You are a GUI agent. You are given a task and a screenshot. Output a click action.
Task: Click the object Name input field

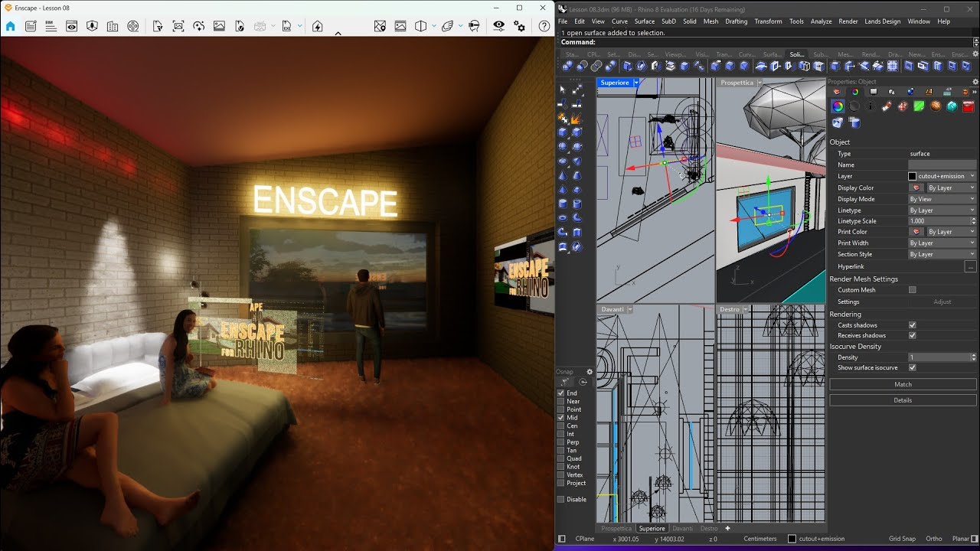pyautogui.click(x=942, y=165)
